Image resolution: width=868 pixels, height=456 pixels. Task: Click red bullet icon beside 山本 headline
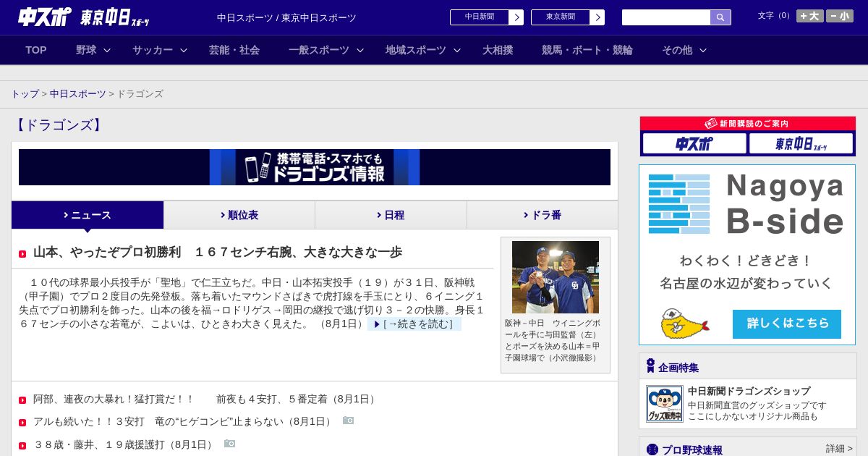[x=22, y=254]
